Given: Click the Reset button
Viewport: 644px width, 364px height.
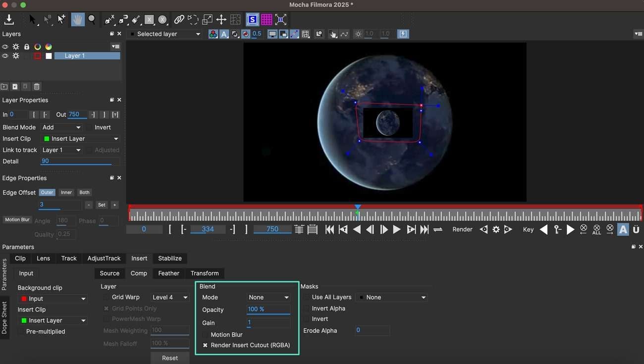Looking at the screenshot, I should pos(170,358).
